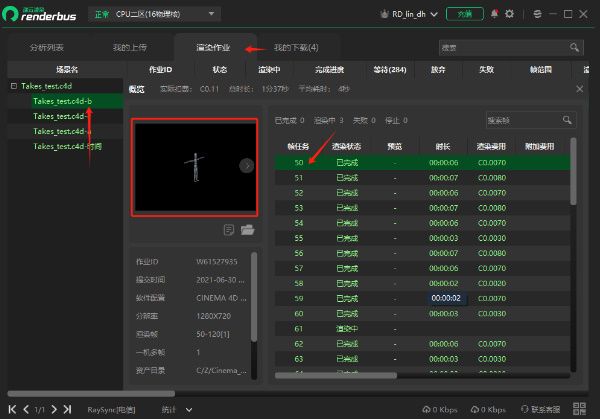Go to the first page using pagination arrow
This screenshot has width=600, height=419.
point(12,410)
